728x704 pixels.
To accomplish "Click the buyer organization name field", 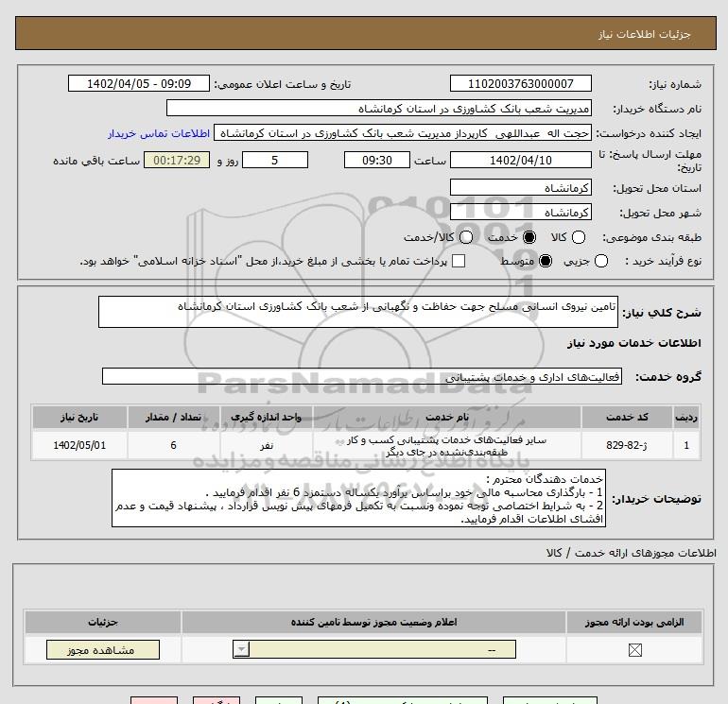I will point(379,108).
